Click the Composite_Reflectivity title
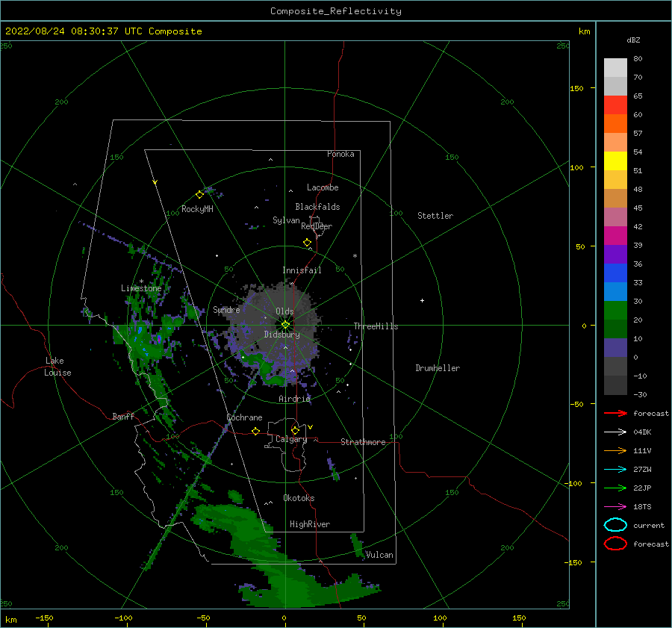This screenshot has width=672, height=628. tap(336, 11)
